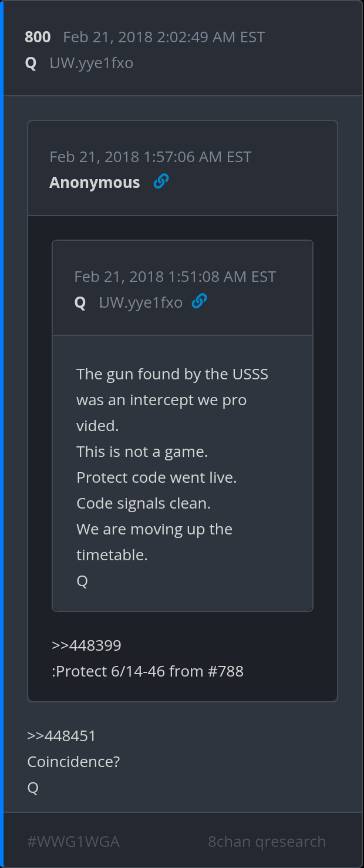Image resolution: width=364 pixels, height=868 pixels.
Task: Select the Q author name in the top header
Action: click(x=31, y=63)
